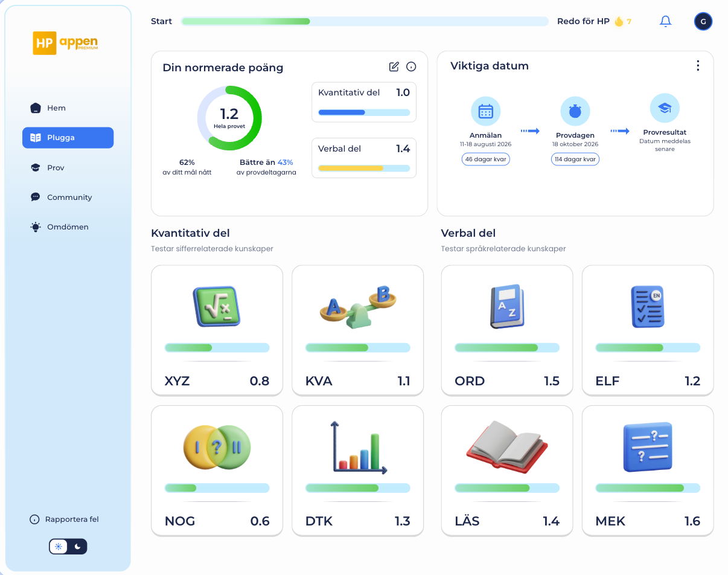Open Prov in sidebar
This screenshot has height=575, width=728.
click(x=68, y=167)
